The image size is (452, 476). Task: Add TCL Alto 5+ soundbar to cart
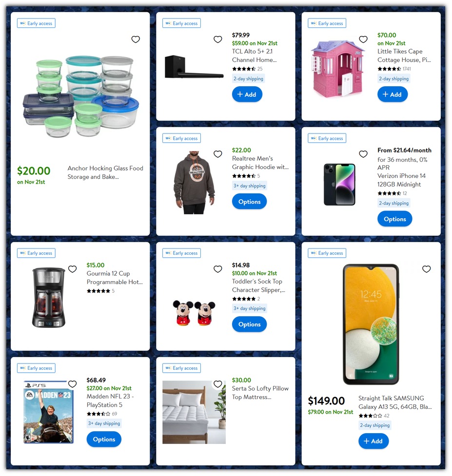[x=247, y=95]
